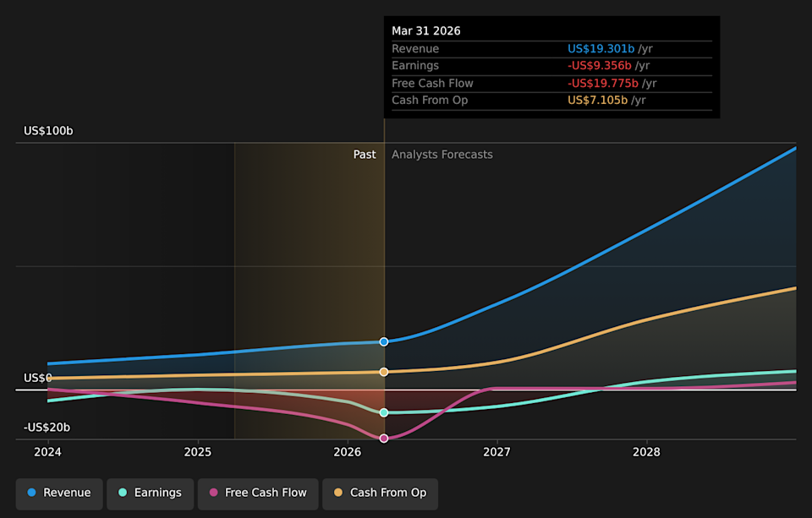Toggle the Free Cash Flow legend series

click(258, 493)
